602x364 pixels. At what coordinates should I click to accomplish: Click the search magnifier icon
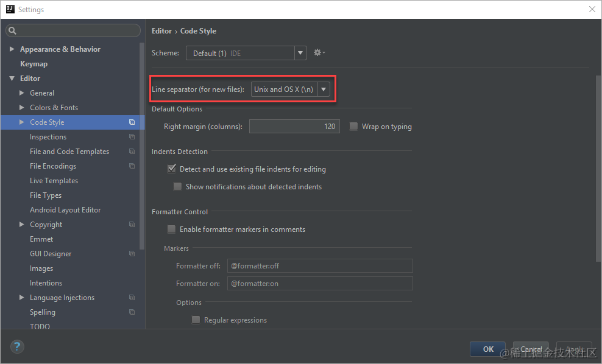(x=12, y=30)
